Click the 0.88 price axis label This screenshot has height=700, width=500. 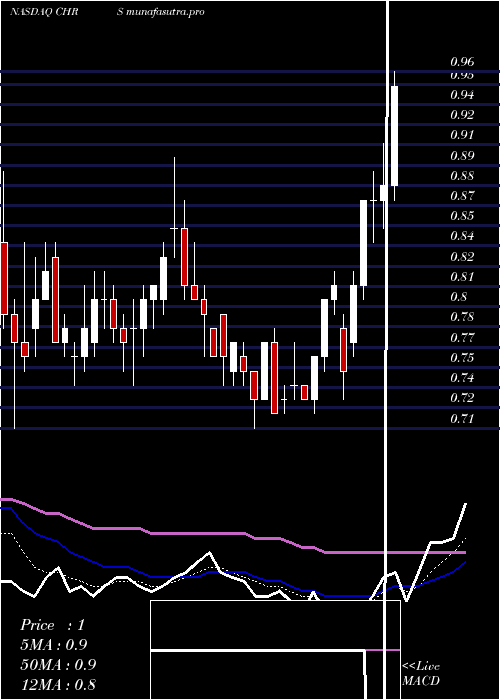pos(462,175)
